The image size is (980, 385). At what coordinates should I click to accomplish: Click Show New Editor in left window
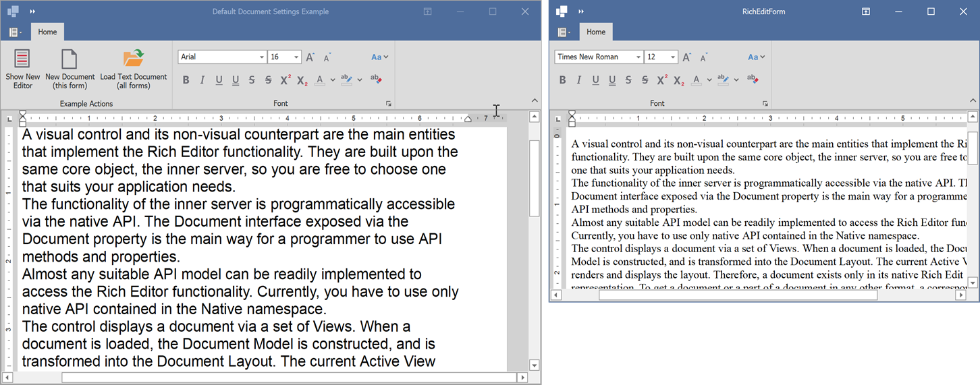[23, 69]
